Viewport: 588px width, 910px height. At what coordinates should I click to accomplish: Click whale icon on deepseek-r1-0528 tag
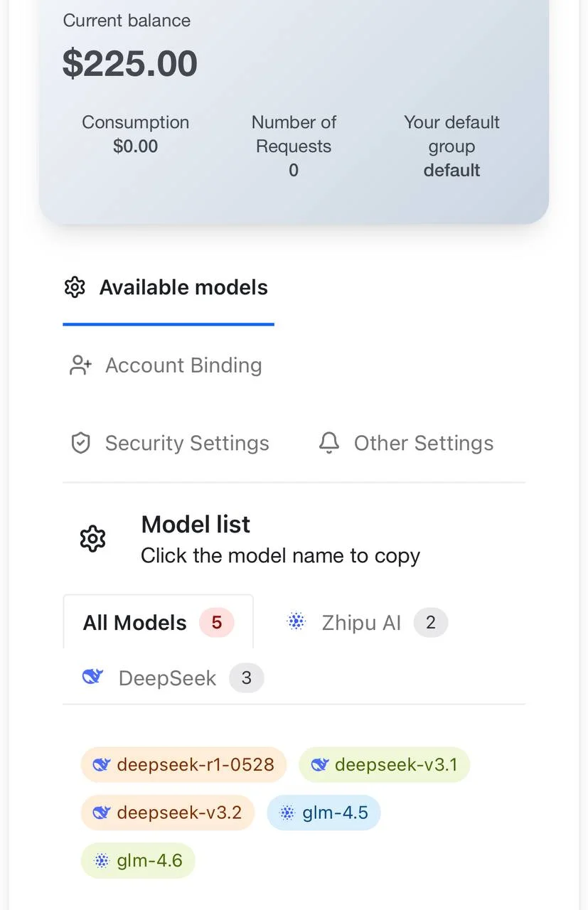click(x=102, y=764)
